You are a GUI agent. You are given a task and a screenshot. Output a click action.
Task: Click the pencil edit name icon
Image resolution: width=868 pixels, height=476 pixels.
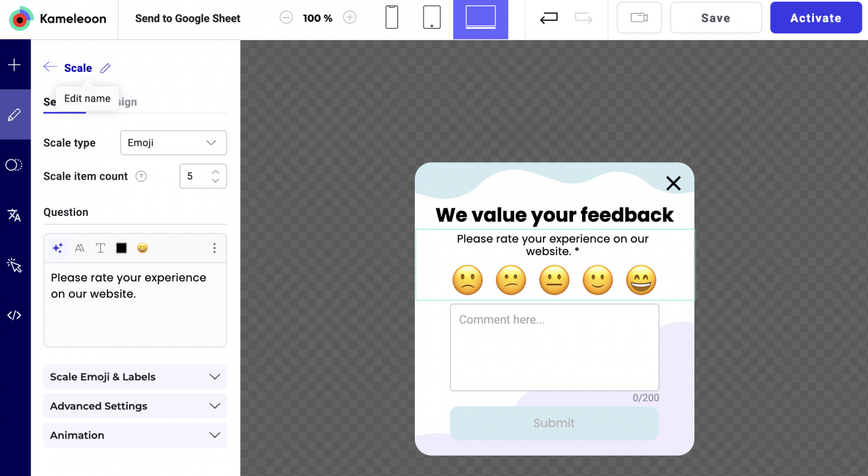click(106, 68)
